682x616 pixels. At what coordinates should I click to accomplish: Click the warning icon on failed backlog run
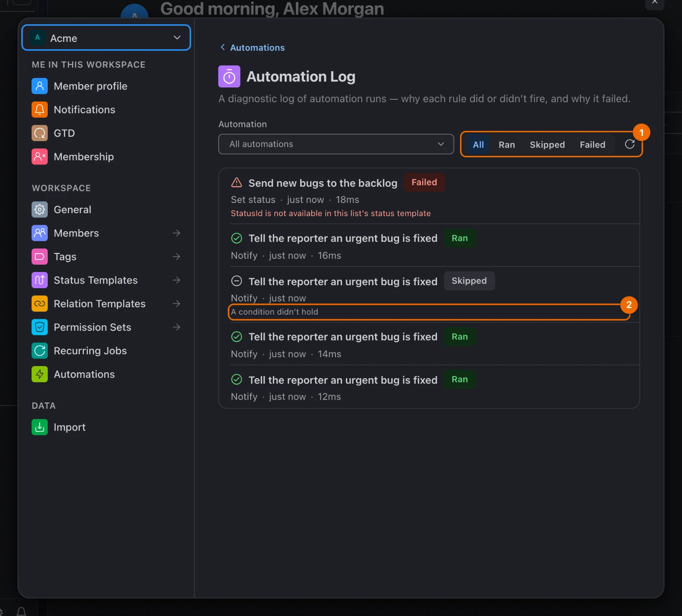237,183
